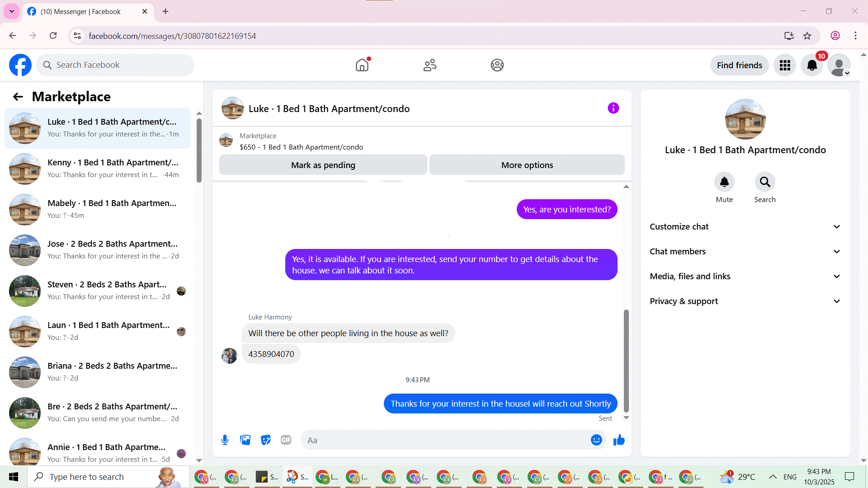
Task: Click the listing thumbnail in right panel
Action: (x=745, y=119)
